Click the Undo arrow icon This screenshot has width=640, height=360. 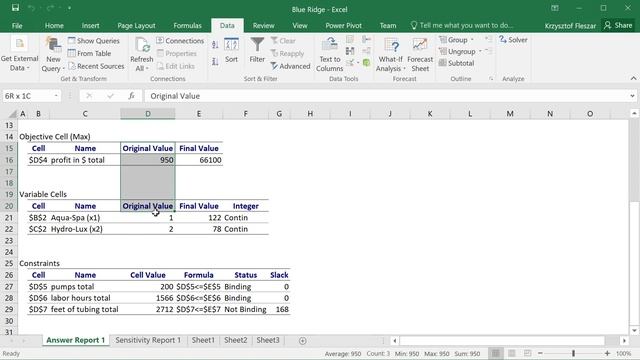click(x=31, y=8)
